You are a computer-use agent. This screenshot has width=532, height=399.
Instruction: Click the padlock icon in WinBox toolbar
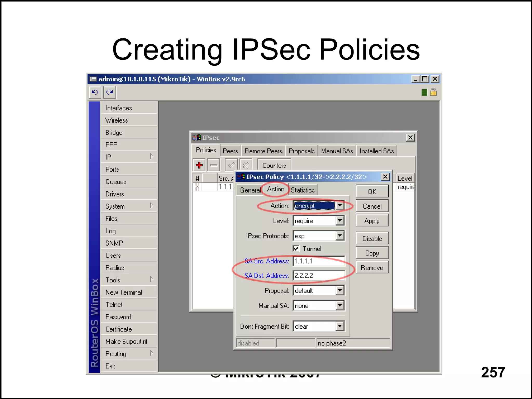(433, 92)
